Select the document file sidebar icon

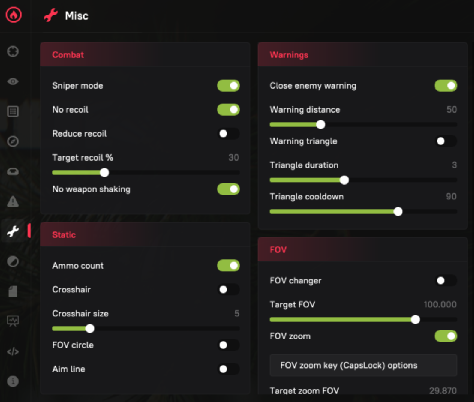tap(13, 291)
